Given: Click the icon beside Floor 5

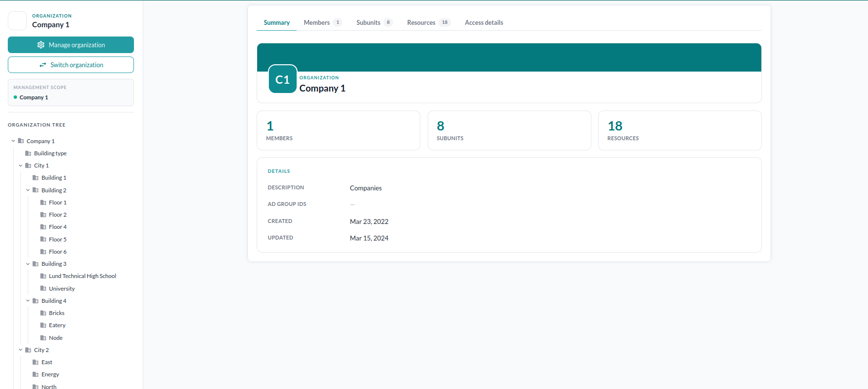Looking at the screenshot, I should pos(43,240).
